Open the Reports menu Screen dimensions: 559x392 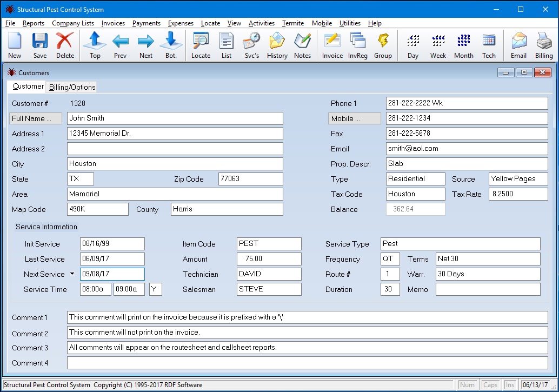pos(34,23)
